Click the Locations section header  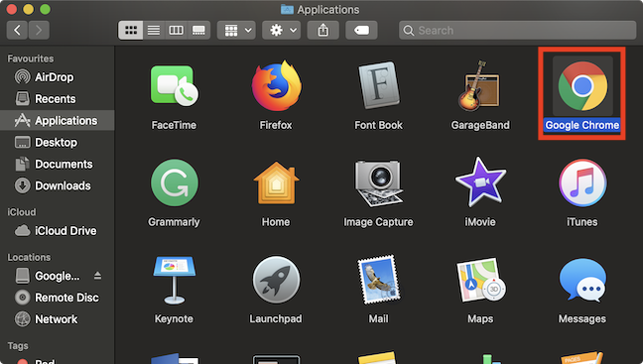point(29,257)
